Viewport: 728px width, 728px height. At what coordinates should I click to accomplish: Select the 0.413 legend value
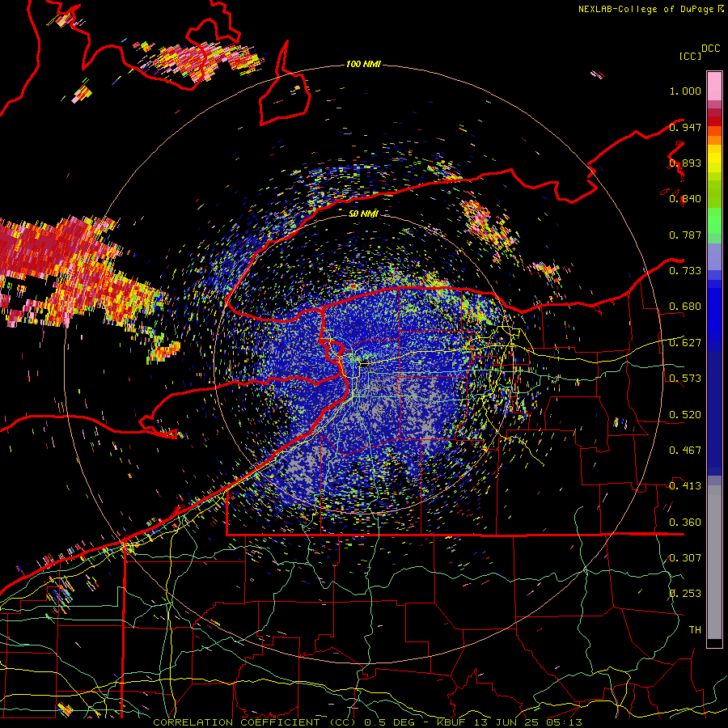(685, 486)
